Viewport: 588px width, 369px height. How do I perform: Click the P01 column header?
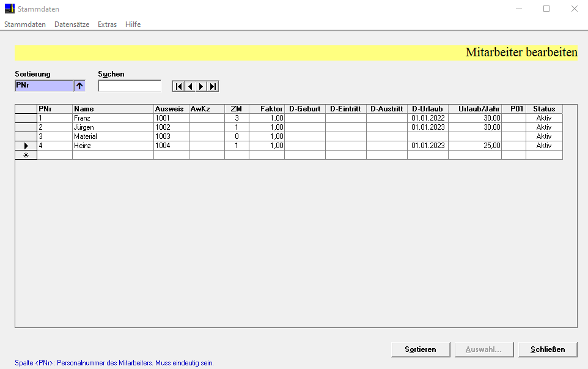coord(514,109)
